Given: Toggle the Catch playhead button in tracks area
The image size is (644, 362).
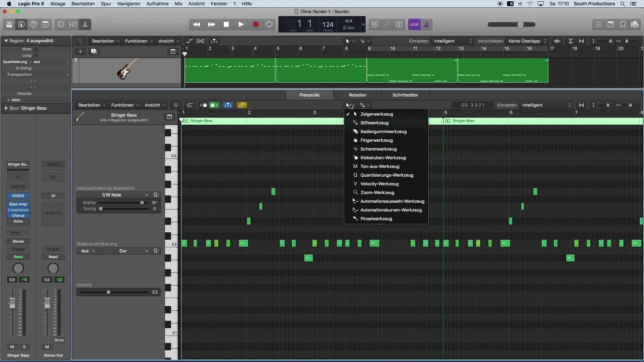Looking at the screenshot, I should [214, 41].
